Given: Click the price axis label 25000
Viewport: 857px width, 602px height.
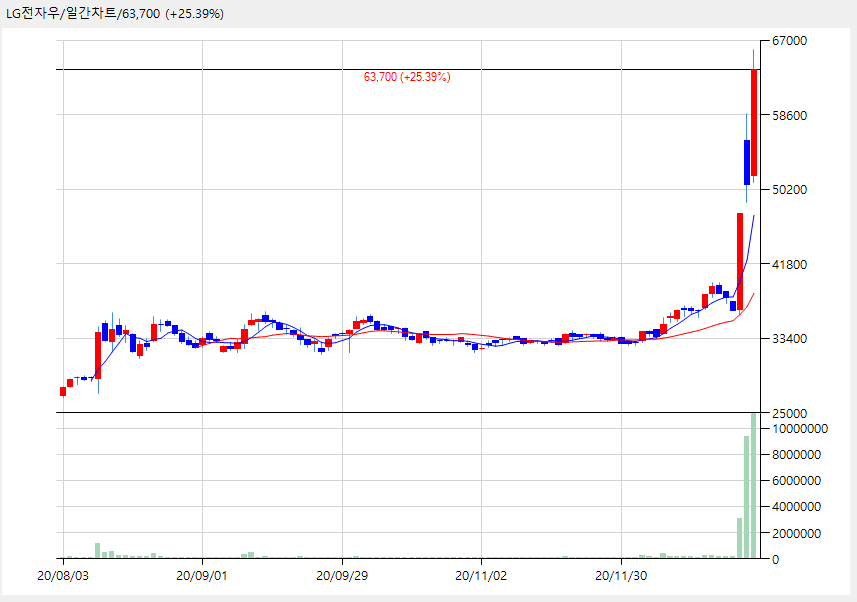Looking at the screenshot, I should [790, 414].
